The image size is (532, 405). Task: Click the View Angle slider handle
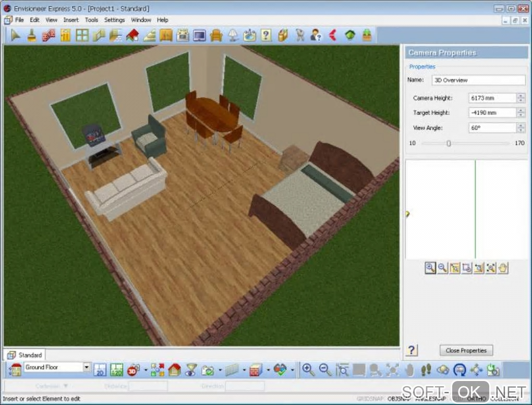click(x=449, y=143)
